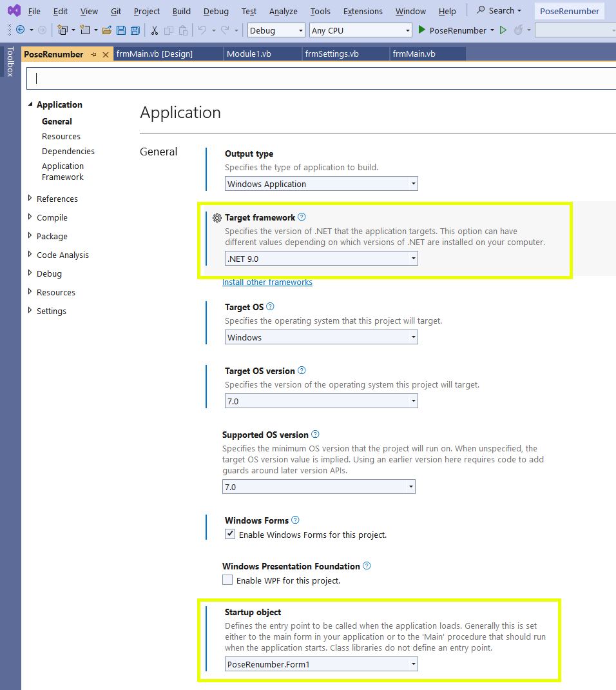Screen dimensions: 616x690
Task: Click the Save icon in toolbar
Action: pos(121,30)
